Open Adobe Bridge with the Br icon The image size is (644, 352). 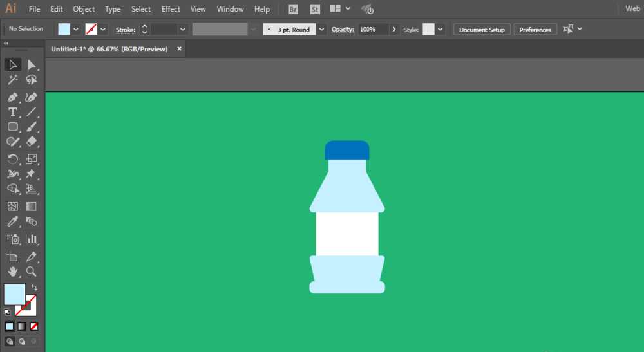(293, 9)
